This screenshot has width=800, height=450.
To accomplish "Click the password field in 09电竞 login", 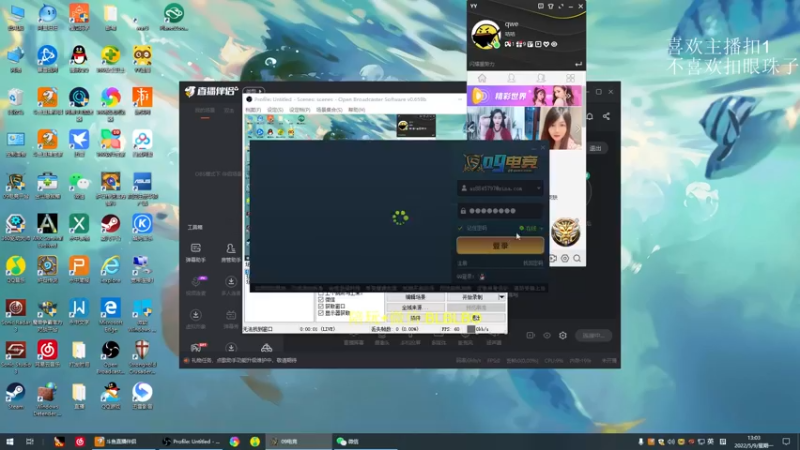I will pyautogui.click(x=500, y=211).
